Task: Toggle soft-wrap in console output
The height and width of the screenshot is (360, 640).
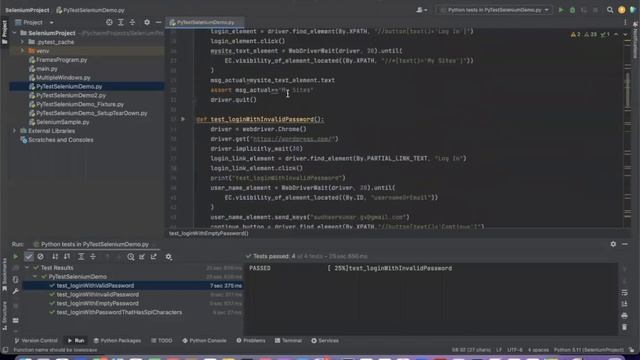Action: coord(624,293)
